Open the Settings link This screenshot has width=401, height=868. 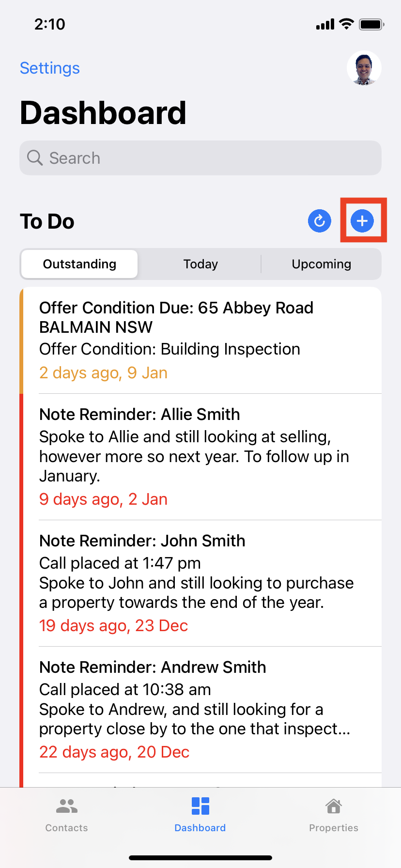(x=50, y=68)
